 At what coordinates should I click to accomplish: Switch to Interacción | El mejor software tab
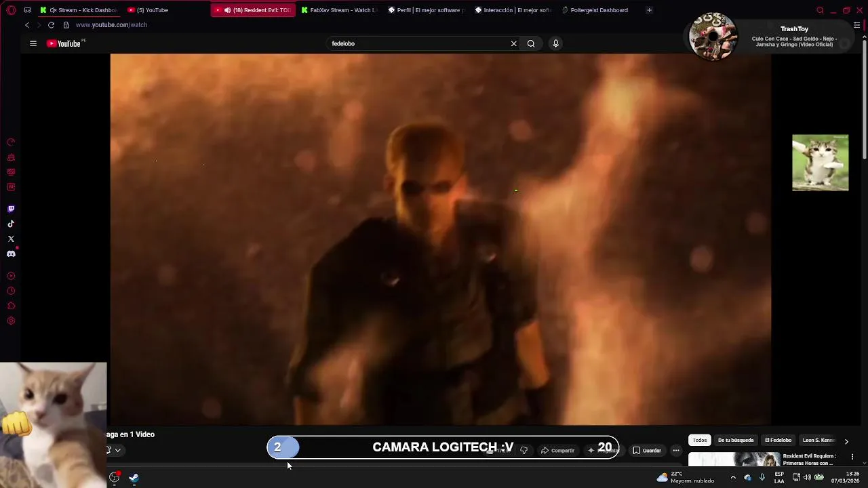513,10
